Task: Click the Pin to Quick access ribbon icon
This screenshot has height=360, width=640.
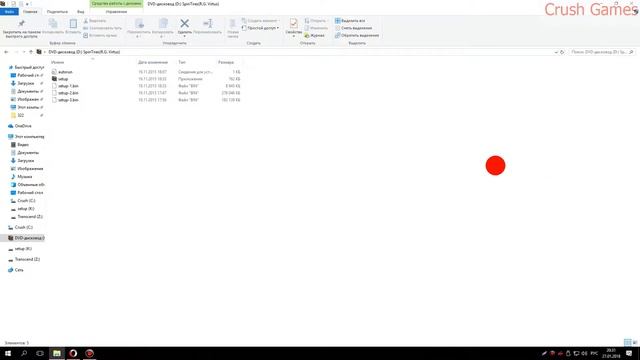Action: pyautogui.click(x=22, y=23)
